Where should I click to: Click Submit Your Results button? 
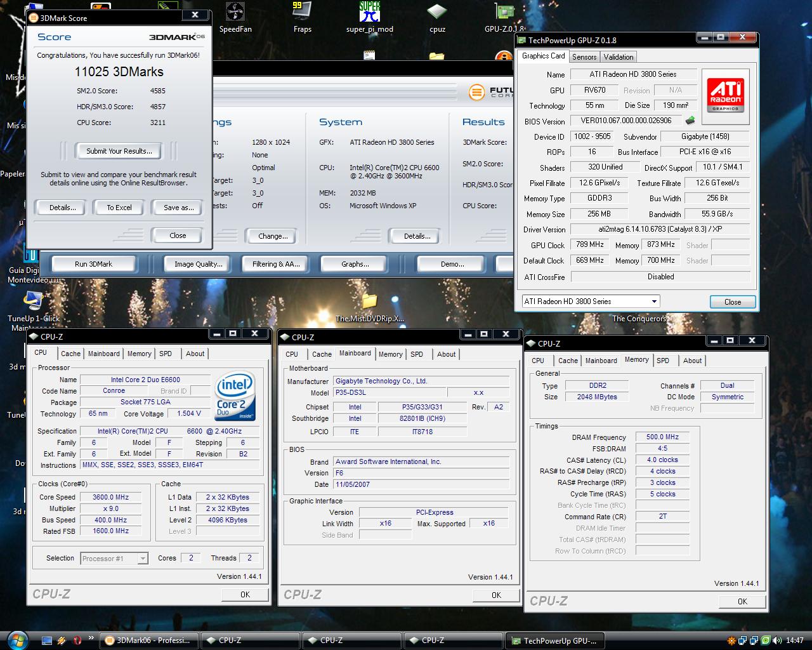[x=119, y=151]
